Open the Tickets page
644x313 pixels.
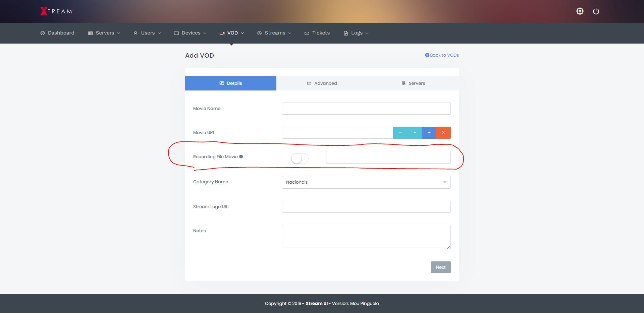point(317,33)
